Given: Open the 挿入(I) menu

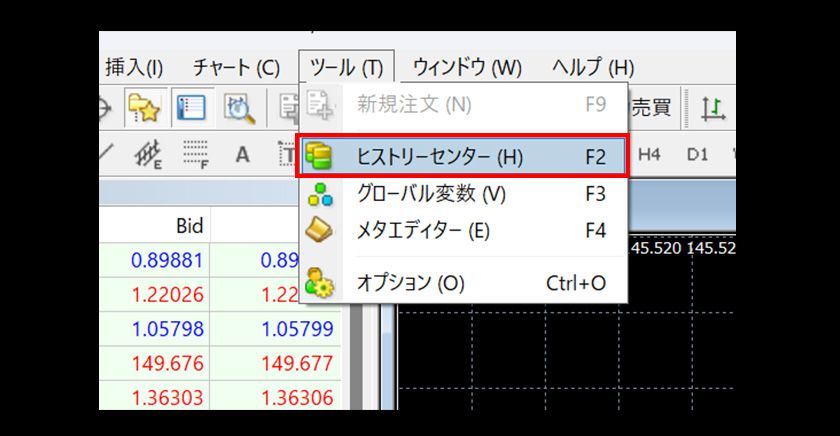Looking at the screenshot, I should pos(134,68).
